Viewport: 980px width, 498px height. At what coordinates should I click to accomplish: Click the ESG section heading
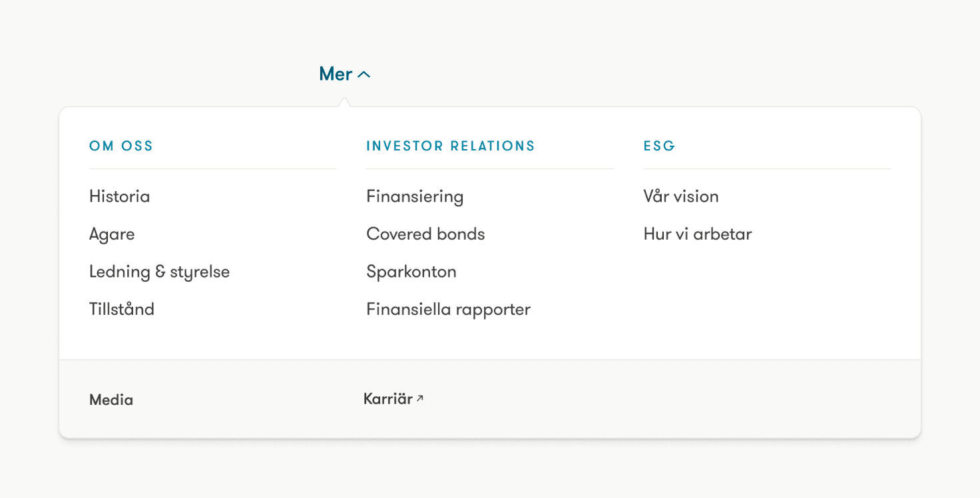(x=659, y=146)
